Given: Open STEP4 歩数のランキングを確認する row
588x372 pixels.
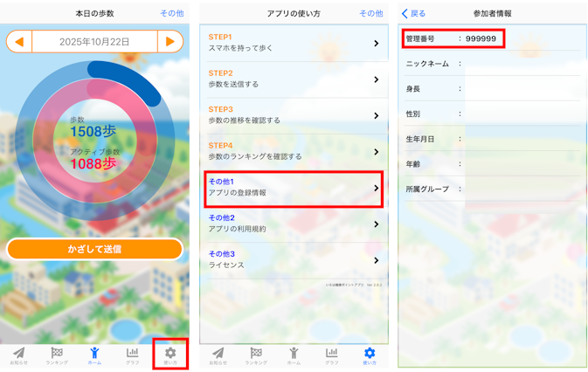Looking at the screenshot, I should [x=294, y=151].
